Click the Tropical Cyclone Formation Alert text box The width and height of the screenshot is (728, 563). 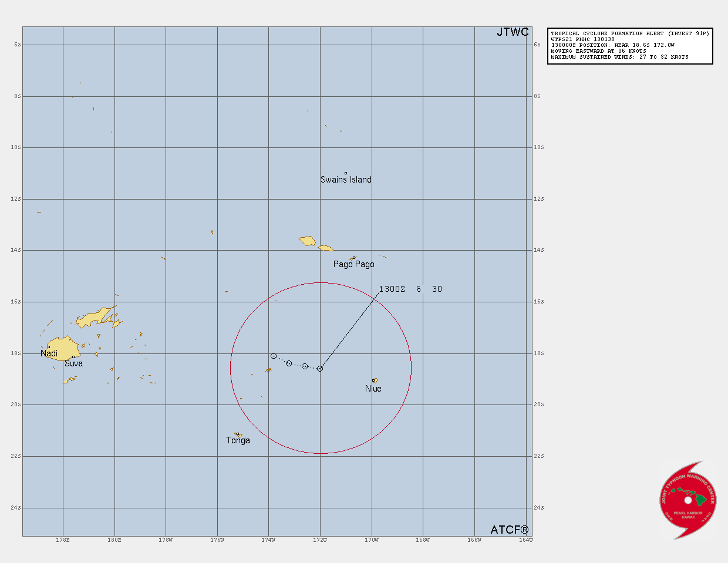point(630,45)
